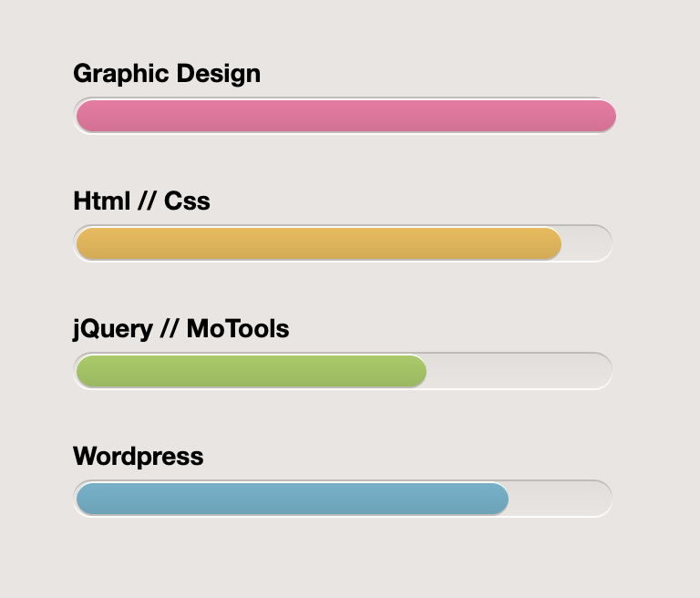Select the jQuery // MoTools heading text

[180, 329]
